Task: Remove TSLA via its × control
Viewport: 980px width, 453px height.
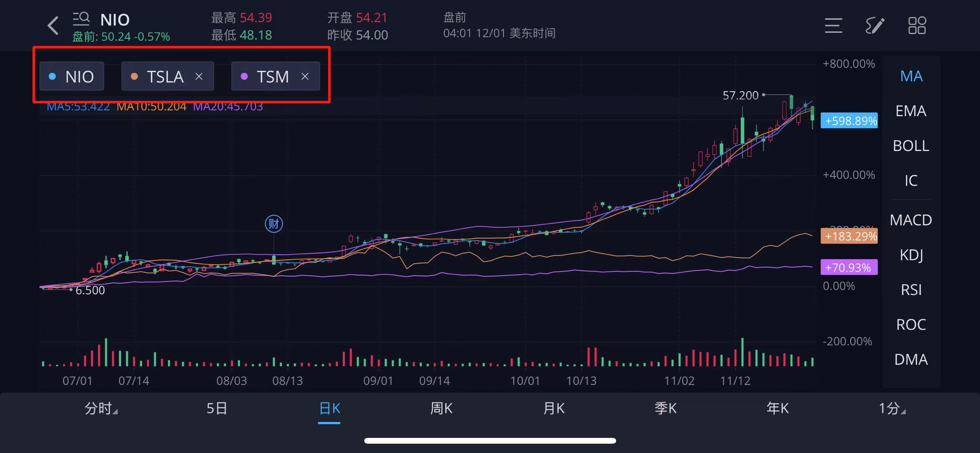Action: [x=199, y=76]
